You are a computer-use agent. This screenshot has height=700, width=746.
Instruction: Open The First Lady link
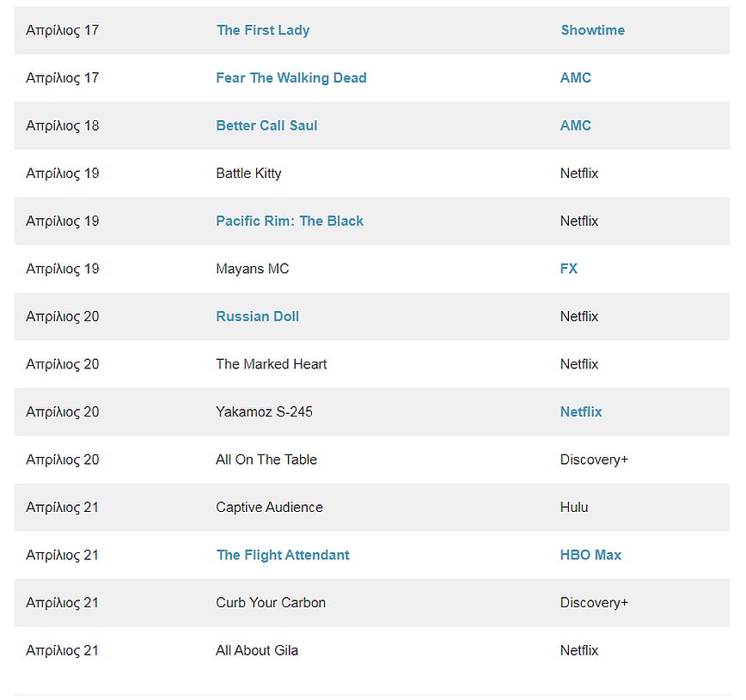(x=262, y=30)
